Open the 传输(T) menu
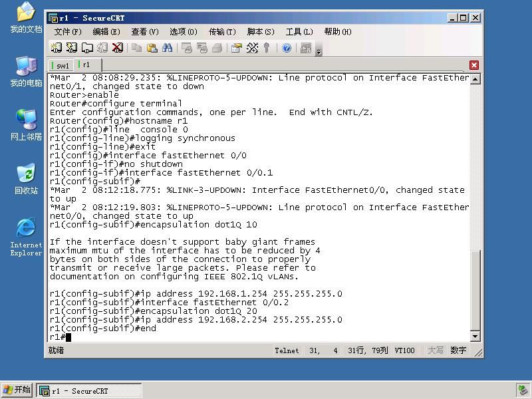The height and width of the screenshot is (399, 532). click(x=222, y=32)
